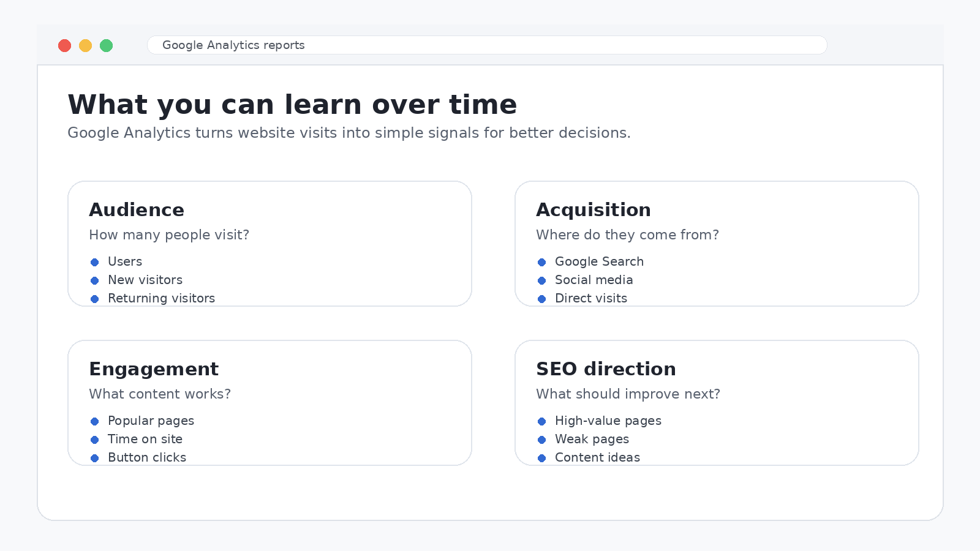Select the Content ideas bullet item
The height and width of the screenshot is (551, 980).
pos(589,457)
